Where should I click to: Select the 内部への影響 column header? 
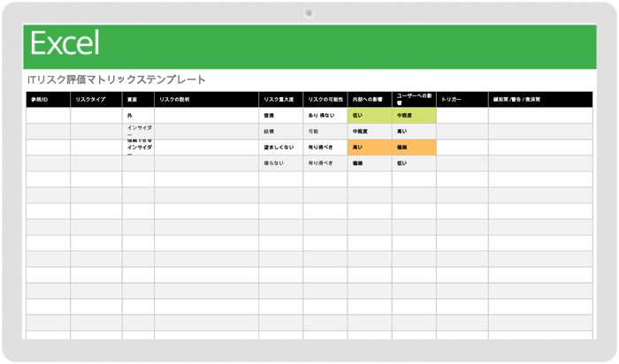point(370,99)
